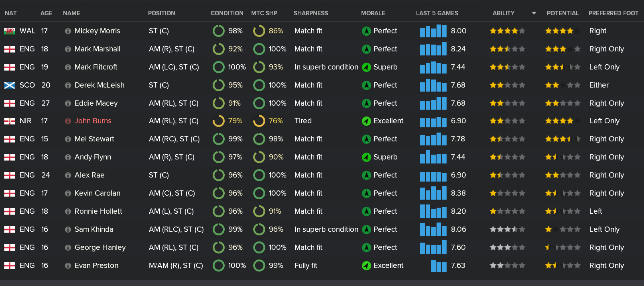Image resolution: width=644 pixels, height=286 pixels.
Task: Click the Ability sort arrow
Action: (x=534, y=13)
